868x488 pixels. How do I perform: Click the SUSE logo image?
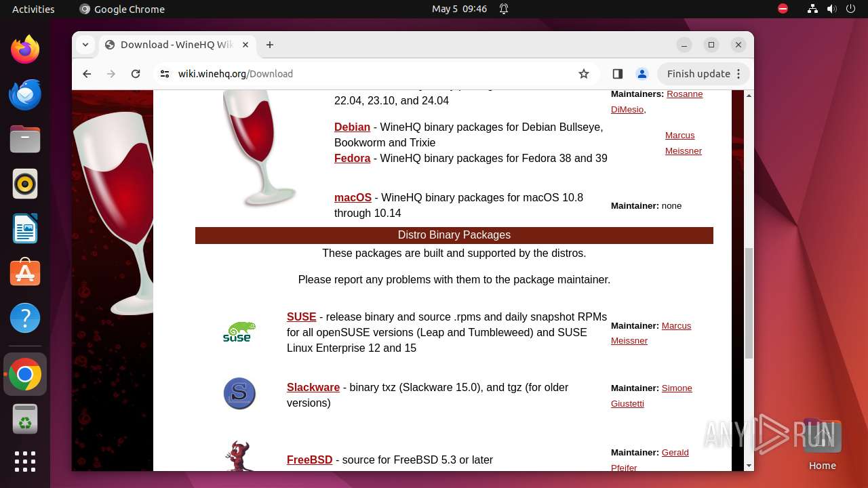point(239,332)
